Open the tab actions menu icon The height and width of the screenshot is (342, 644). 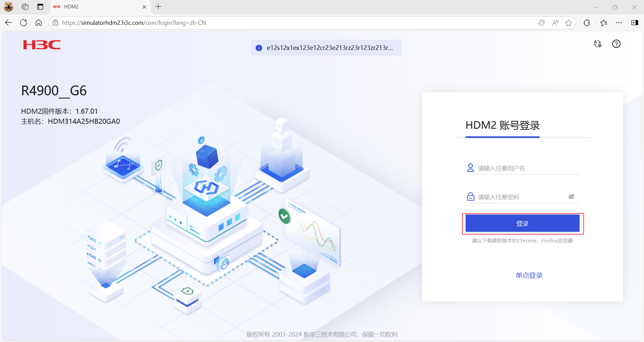[x=40, y=7]
